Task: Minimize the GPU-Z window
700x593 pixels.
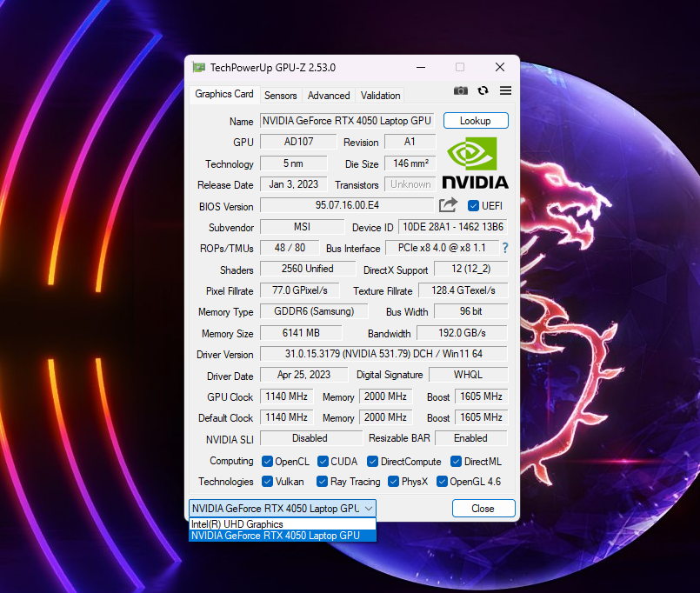Action: click(421, 68)
